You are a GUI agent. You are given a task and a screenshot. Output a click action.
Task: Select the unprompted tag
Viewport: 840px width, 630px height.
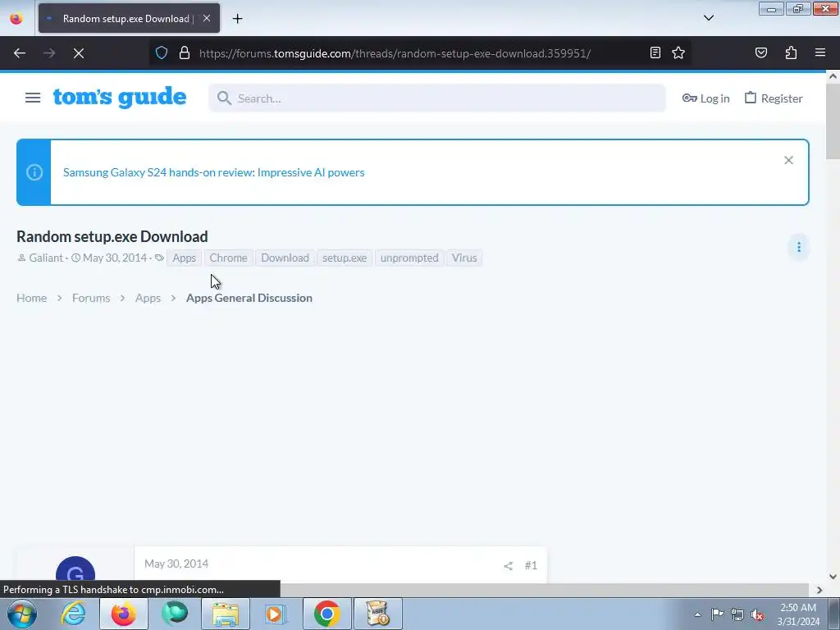pos(409,258)
